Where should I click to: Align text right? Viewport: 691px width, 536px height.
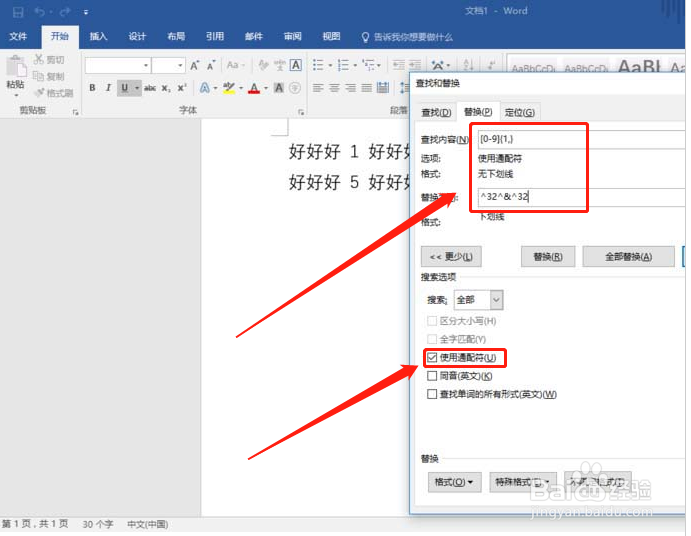tap(350, 88)
